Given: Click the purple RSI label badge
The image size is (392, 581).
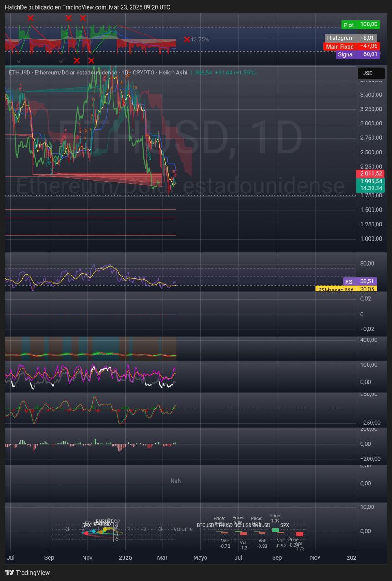Looking at the screenshot, I should point(349,281).
